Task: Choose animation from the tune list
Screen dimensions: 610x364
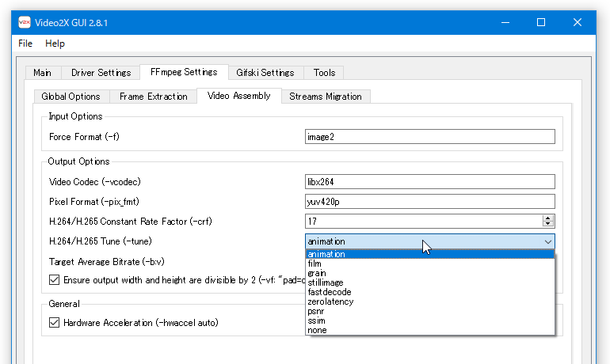Action: tap(430, 254)
